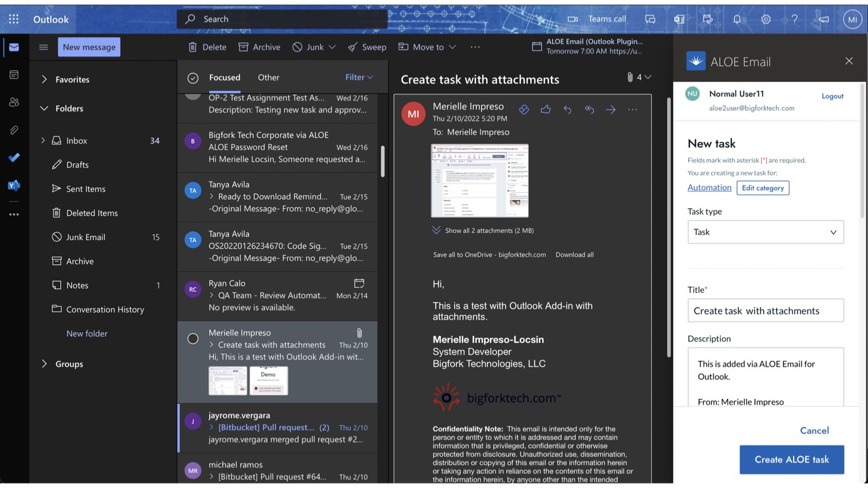Screen dimensions: 868x488
Task: Open the app launcher grid icon
Action: click(14, 19)
